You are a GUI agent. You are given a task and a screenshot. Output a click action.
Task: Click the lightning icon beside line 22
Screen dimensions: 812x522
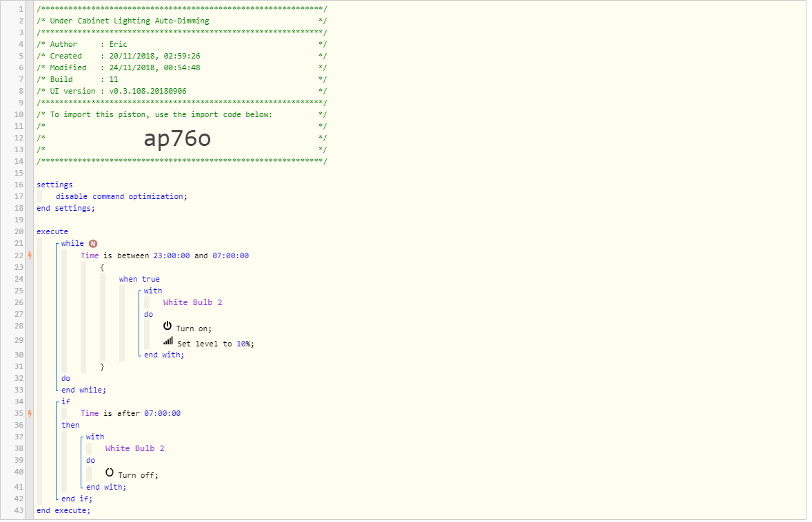30,255
